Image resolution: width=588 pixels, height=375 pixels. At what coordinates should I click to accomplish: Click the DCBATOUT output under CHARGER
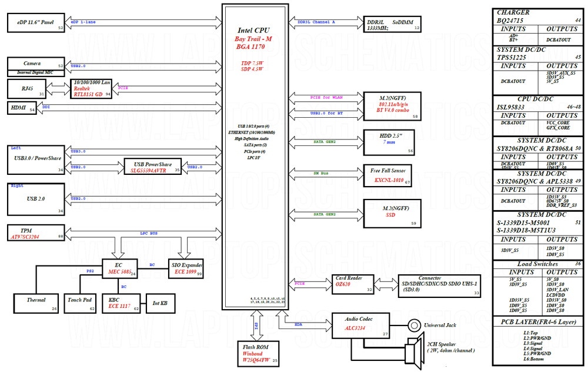tap(559, 40)
